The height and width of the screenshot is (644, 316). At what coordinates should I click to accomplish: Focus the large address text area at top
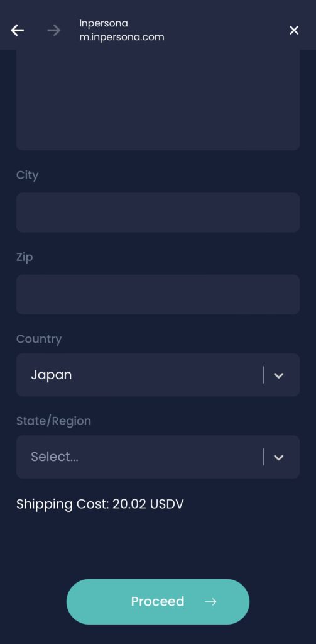coord(158,100)
